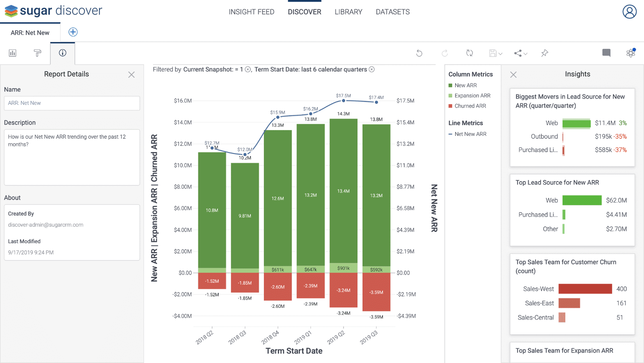Open the save dropdown
This screenshot has height=363, width=644.
pos(496,53)
